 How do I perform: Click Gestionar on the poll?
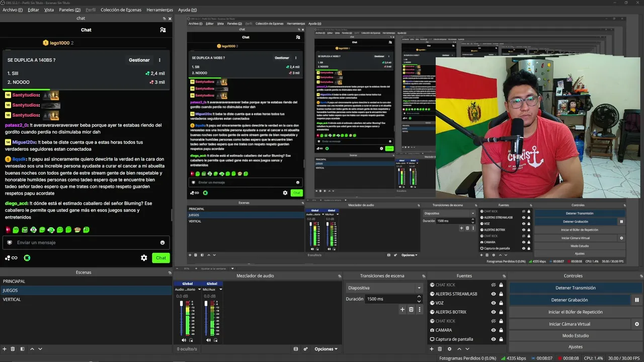(x=139, y=60)
